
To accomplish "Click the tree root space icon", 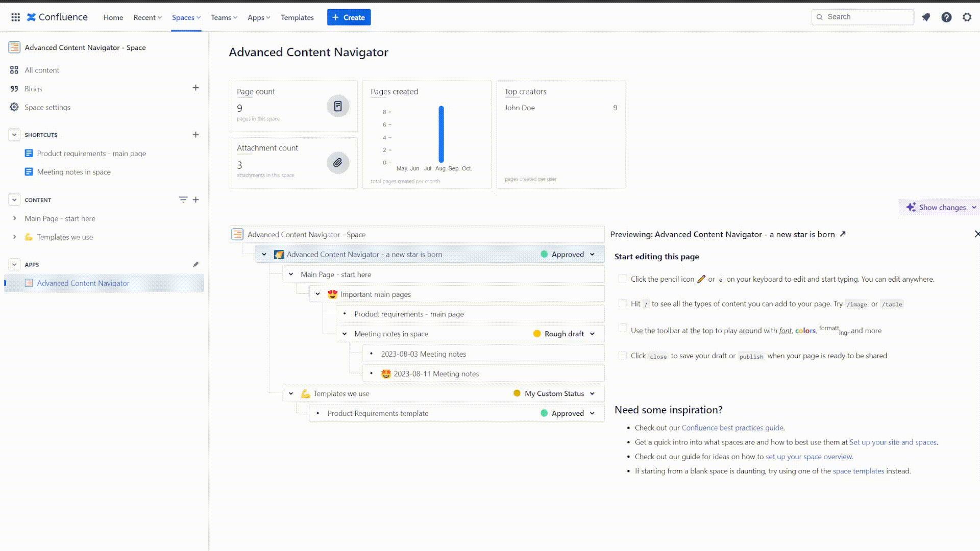I will click(237, 234).
